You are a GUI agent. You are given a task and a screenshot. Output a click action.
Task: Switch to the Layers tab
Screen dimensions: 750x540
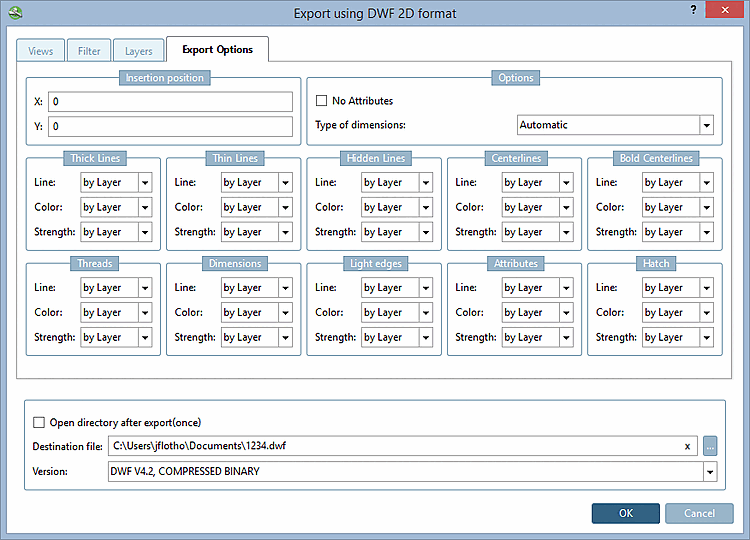138,50
